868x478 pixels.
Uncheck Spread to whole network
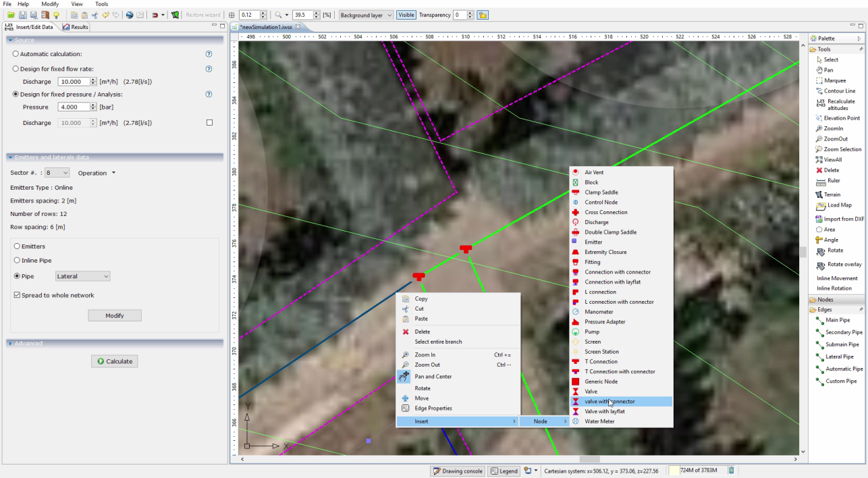pyautogui.click(x=17, y=295)
